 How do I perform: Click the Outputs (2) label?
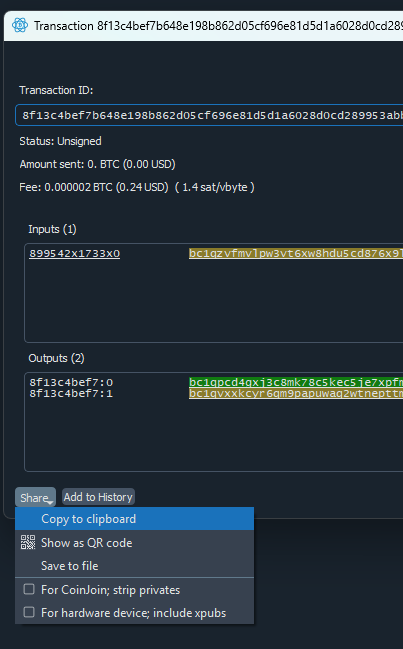[56, 358]
